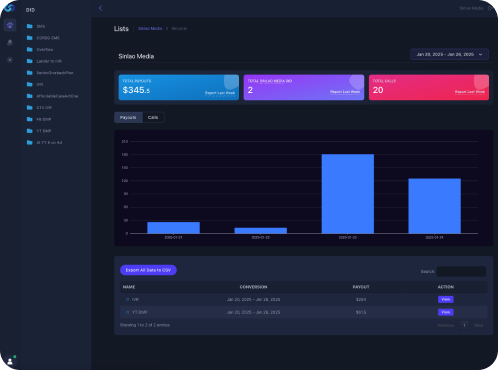Screen dimensions: 498x370
Task: Click the Previous pagination link
Action: tap(446, 325)
